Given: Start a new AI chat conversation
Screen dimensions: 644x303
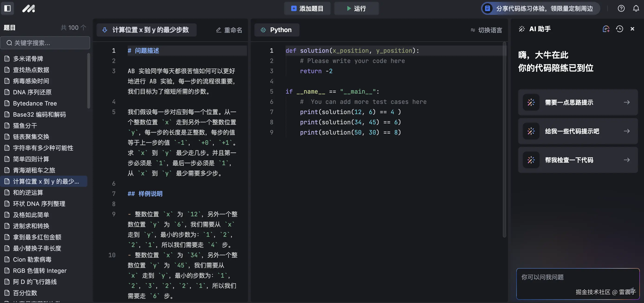Looking at the screenshot, I should pyautogui.click(x=606, y=29).
